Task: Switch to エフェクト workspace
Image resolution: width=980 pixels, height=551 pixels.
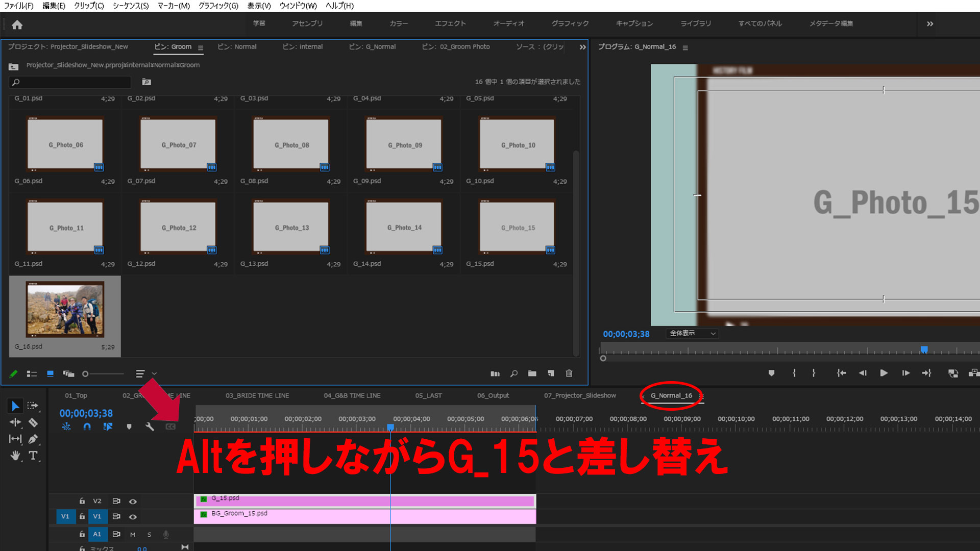Action: coord(450,23)
